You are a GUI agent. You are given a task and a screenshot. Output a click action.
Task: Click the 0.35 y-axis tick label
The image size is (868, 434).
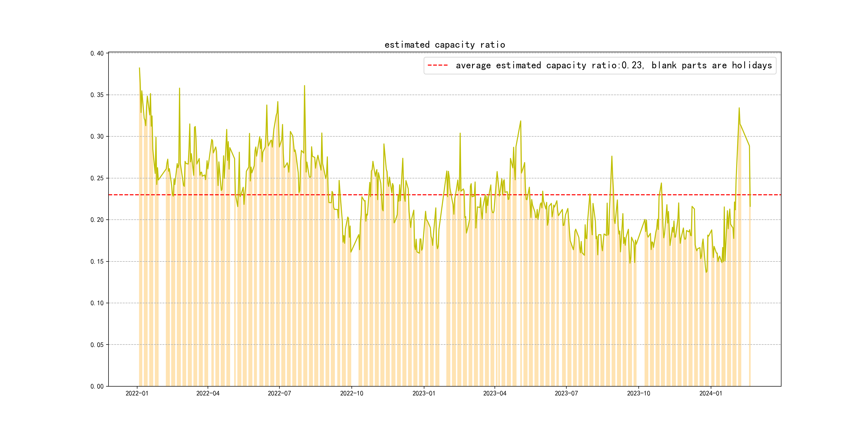[97, 95]
